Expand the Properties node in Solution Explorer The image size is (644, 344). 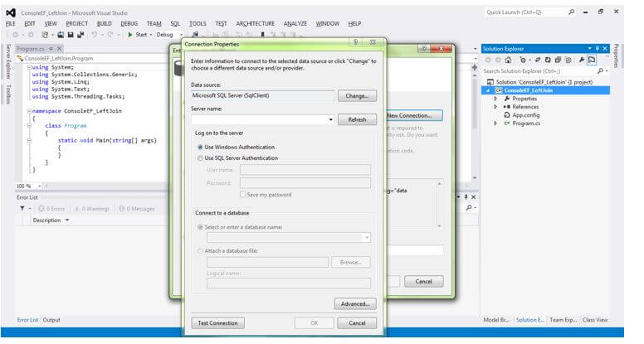click(495, 99)
